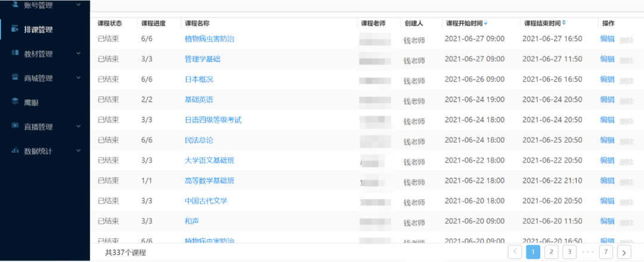The width and height of the screenshot is (644, 262).
Task: Click 编辑 for 和声 row
Action: (x=607, y=221)
